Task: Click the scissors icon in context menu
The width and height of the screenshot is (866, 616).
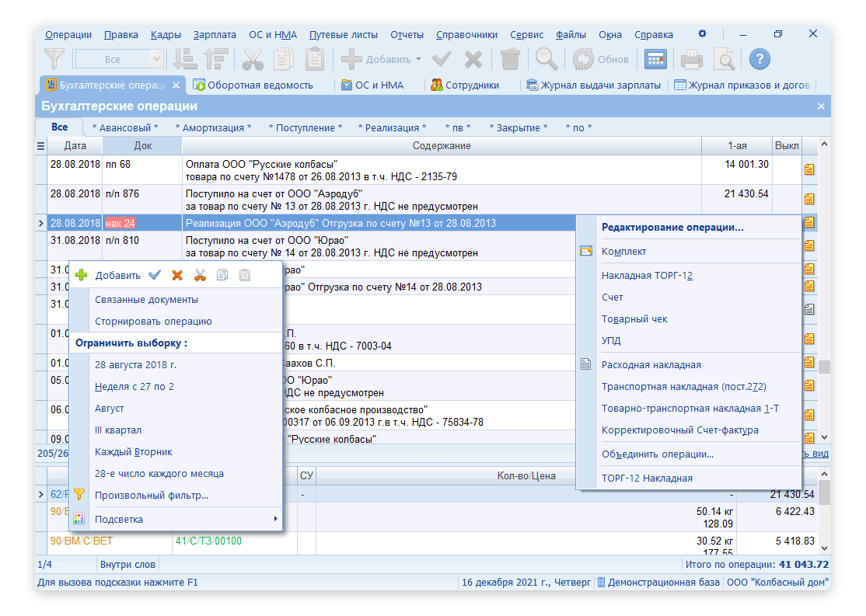Action: point(200,275)
